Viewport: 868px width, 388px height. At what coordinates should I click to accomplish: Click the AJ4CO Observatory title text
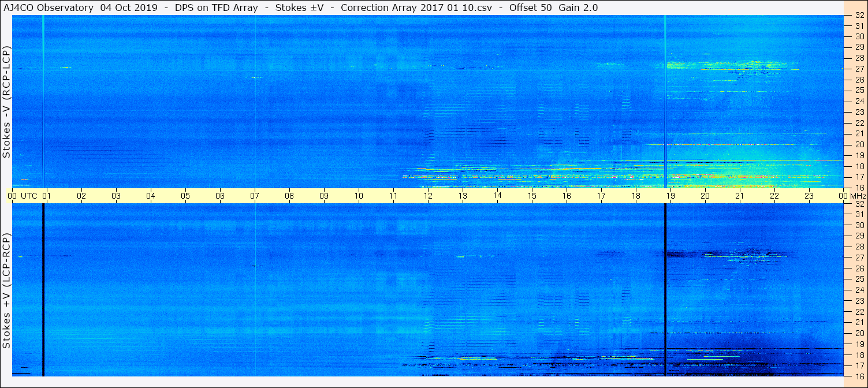click(49, 8)
